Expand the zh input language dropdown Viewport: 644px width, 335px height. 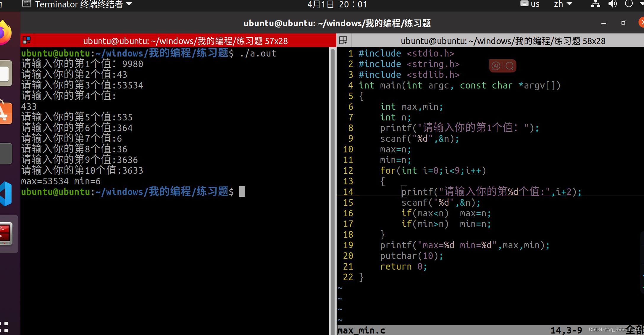click(x=563, y=4)
